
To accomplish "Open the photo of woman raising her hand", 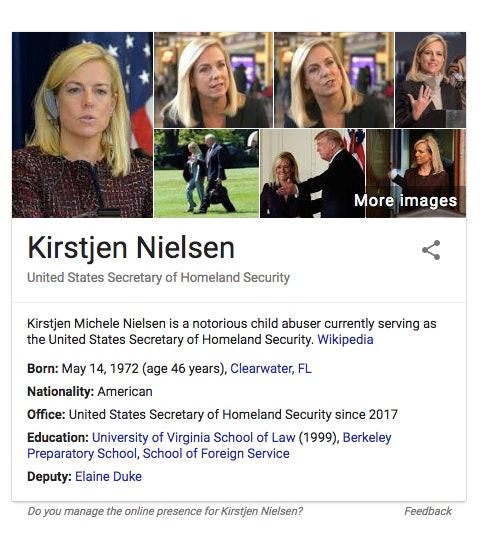I will 431,80.
